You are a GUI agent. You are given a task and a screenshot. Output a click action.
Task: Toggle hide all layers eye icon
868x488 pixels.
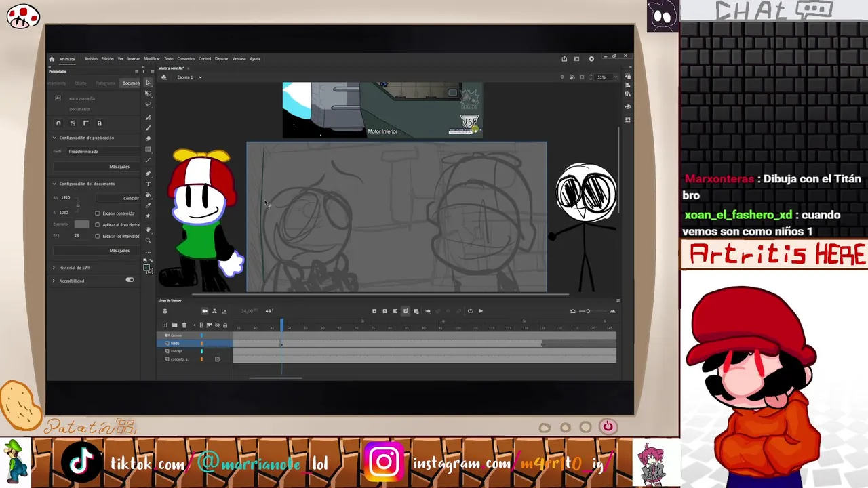click(x=217, y=325)
